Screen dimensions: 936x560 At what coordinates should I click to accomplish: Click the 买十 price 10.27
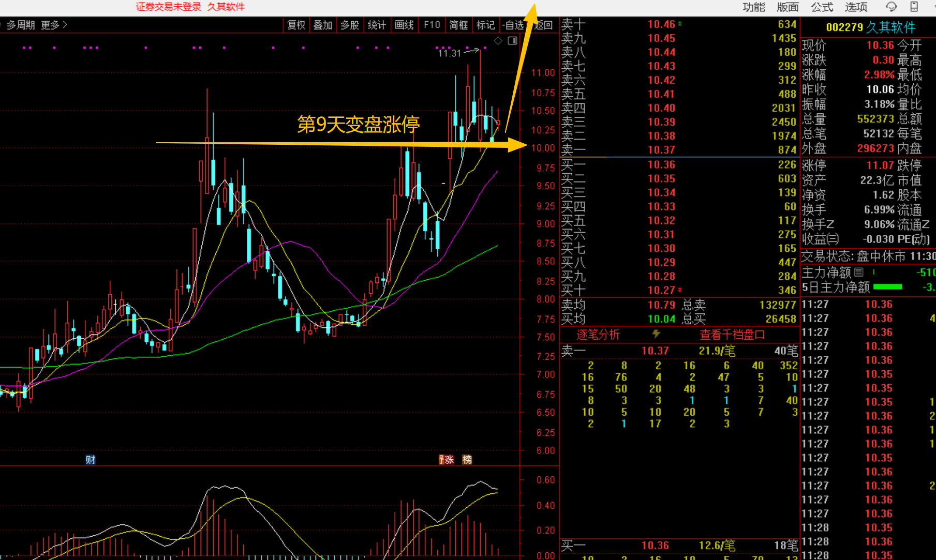[661, 291]
